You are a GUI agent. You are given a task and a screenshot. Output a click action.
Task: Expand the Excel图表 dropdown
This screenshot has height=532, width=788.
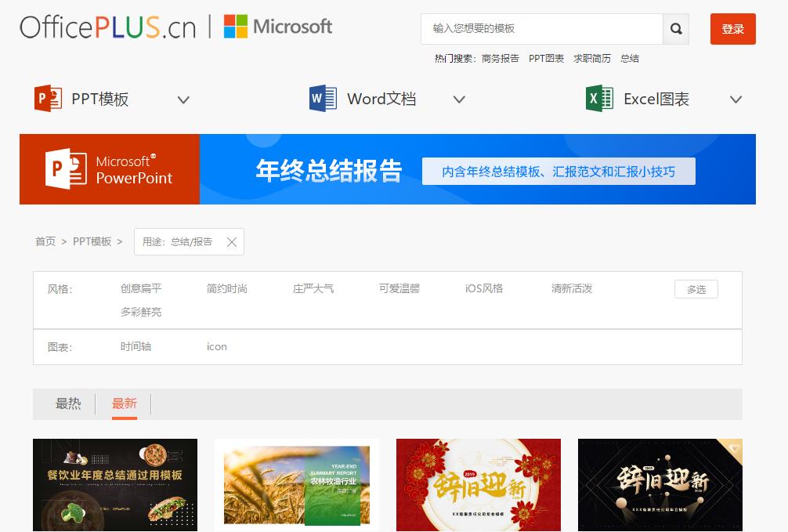[736, 100]
